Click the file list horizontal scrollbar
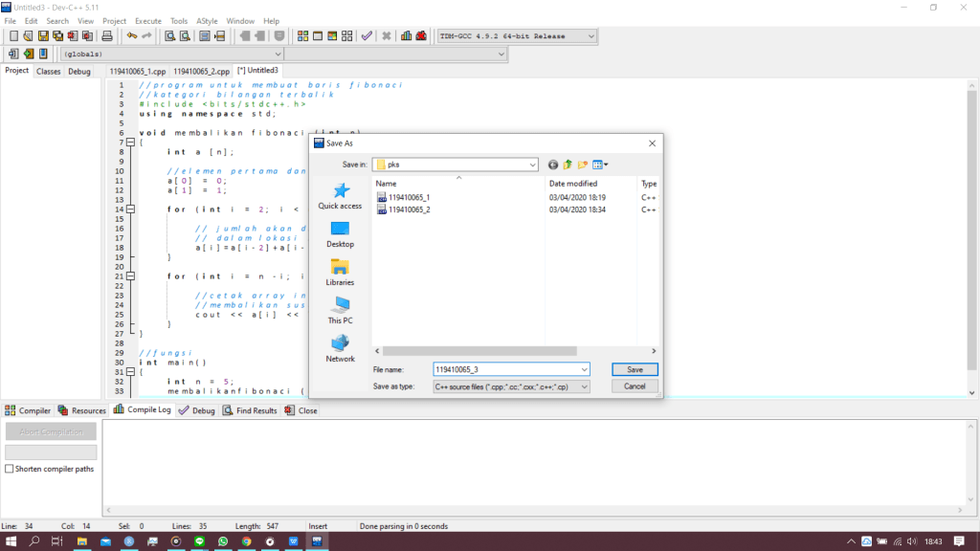The width and height of the screenshot is (980, 551). point(479,351)
